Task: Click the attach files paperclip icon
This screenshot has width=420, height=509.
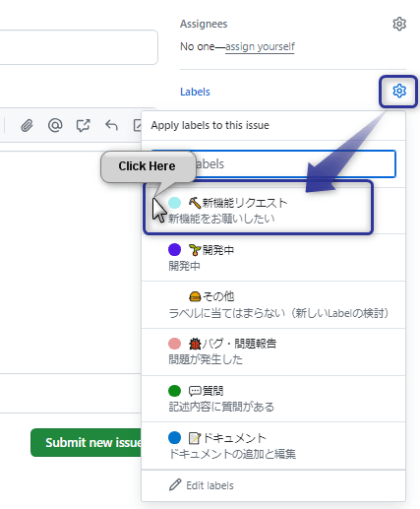Action: click(x=27, y=125)
